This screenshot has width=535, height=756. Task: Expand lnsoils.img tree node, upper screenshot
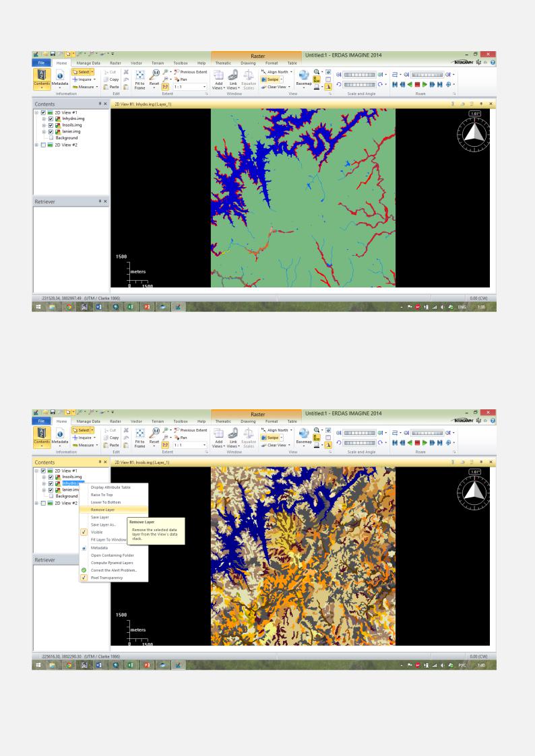click(x=44, y=125)
